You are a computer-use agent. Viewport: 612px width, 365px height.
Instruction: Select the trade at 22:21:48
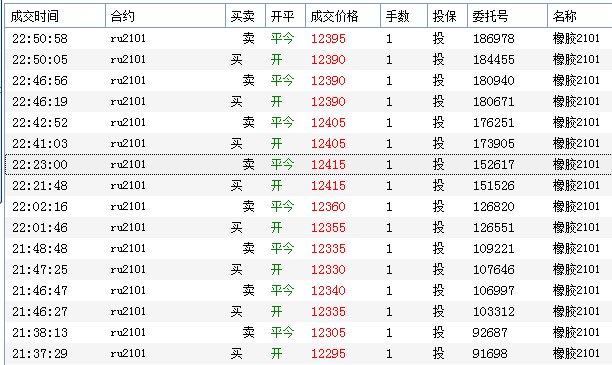pyautogui.click(x=308, y=186)
